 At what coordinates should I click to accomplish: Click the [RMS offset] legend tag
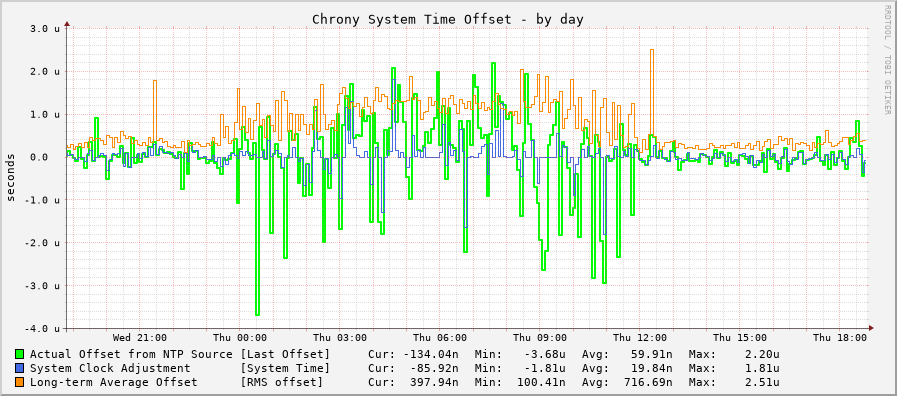point(281,382)
